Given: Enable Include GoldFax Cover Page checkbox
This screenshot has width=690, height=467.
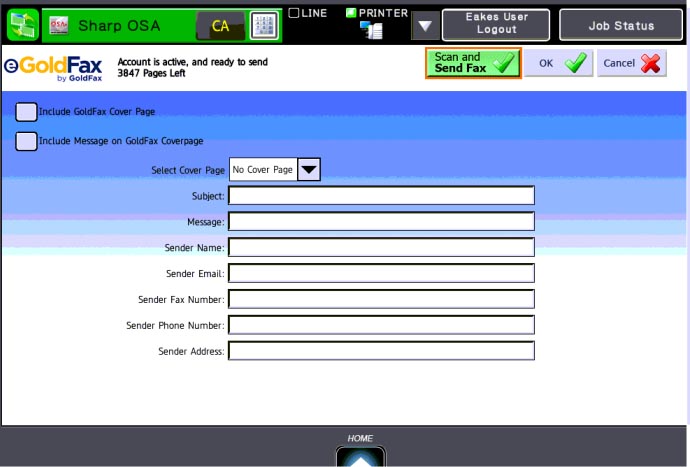Looking at the screenshot, I should pyautogui.click(x=26, y=112).
